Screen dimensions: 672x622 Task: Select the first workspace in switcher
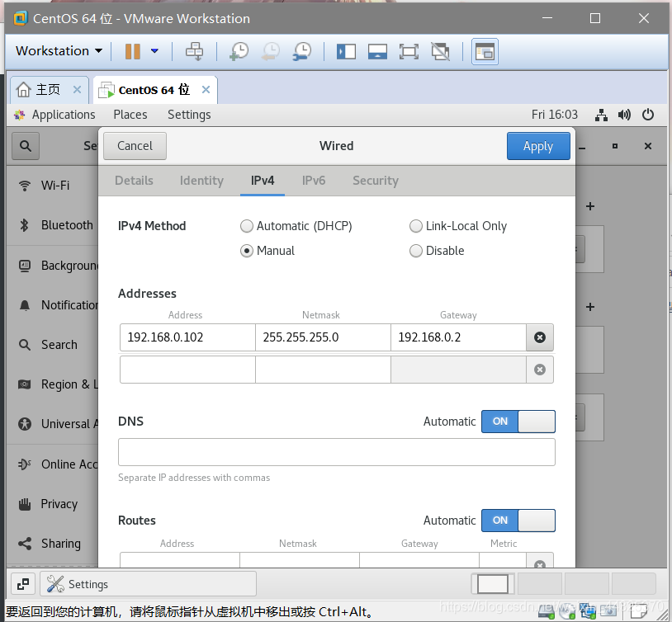(x=493, y=584)
